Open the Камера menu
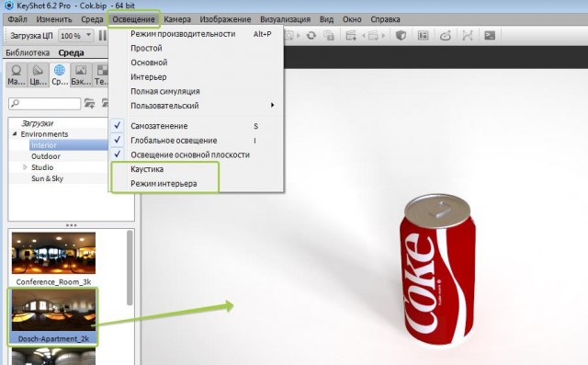The height and width of the screenshot is (365, 588). 177,19
